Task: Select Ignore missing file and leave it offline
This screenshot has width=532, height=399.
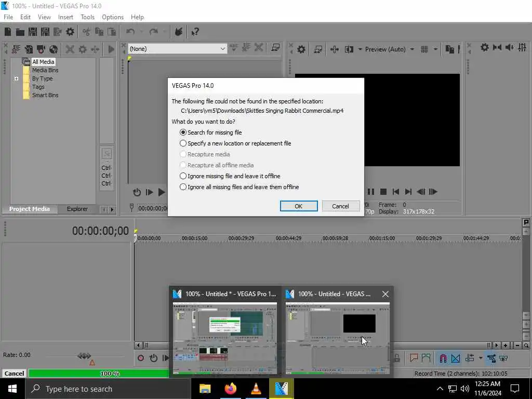Action: [x=230, y=176]
